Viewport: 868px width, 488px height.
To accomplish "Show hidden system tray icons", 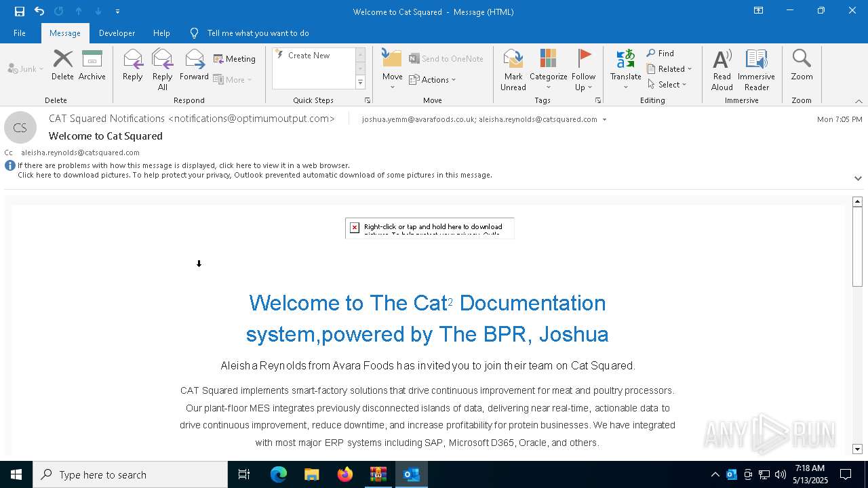I will (715, 474).
